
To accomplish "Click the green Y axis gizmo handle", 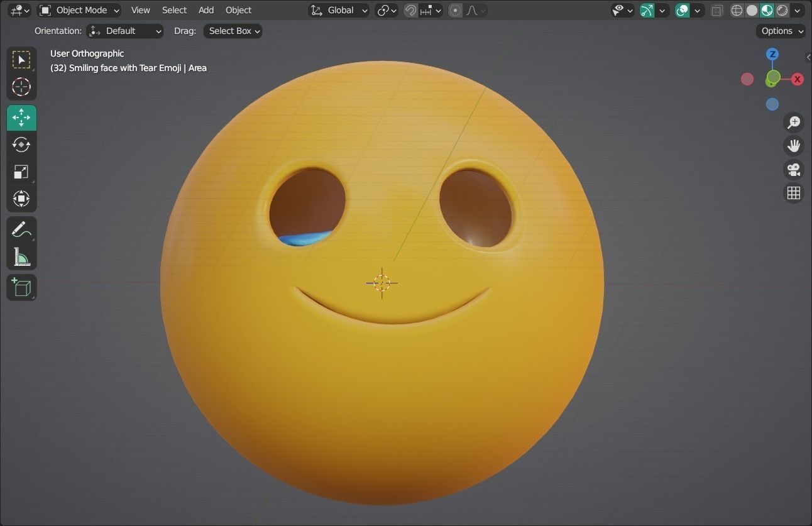I will coord(773,77).
